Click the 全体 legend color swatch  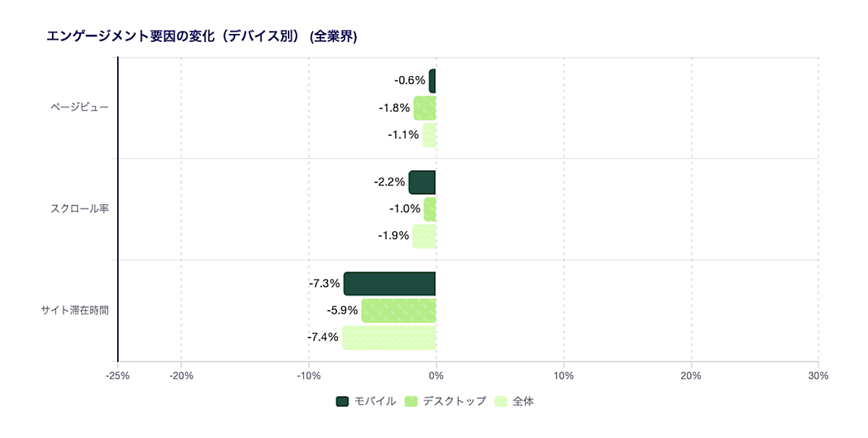[501, 401]
